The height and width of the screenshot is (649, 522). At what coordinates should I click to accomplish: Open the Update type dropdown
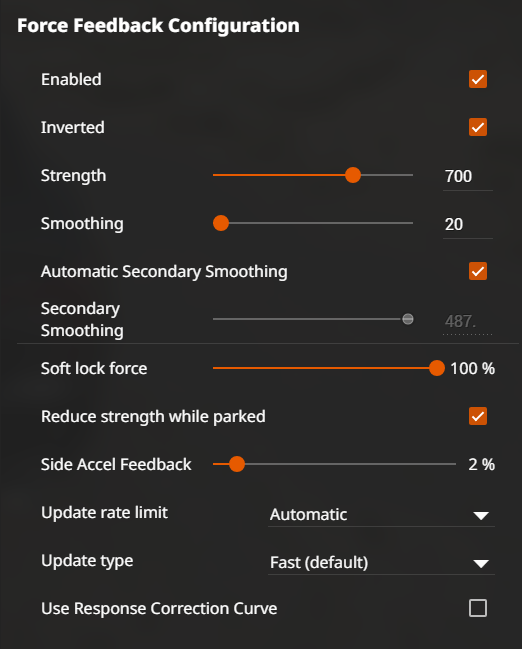click(381, 562)
